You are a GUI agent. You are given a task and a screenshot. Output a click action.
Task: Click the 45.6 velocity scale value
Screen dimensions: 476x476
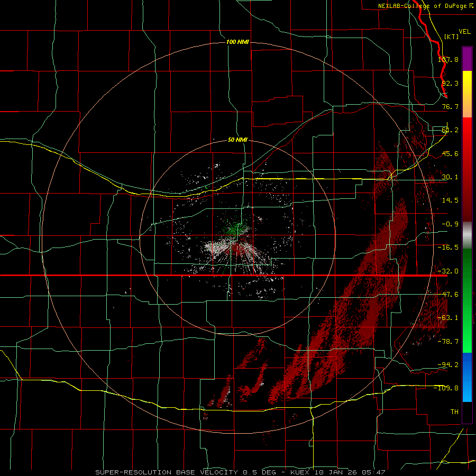click(x=450, y=153)
